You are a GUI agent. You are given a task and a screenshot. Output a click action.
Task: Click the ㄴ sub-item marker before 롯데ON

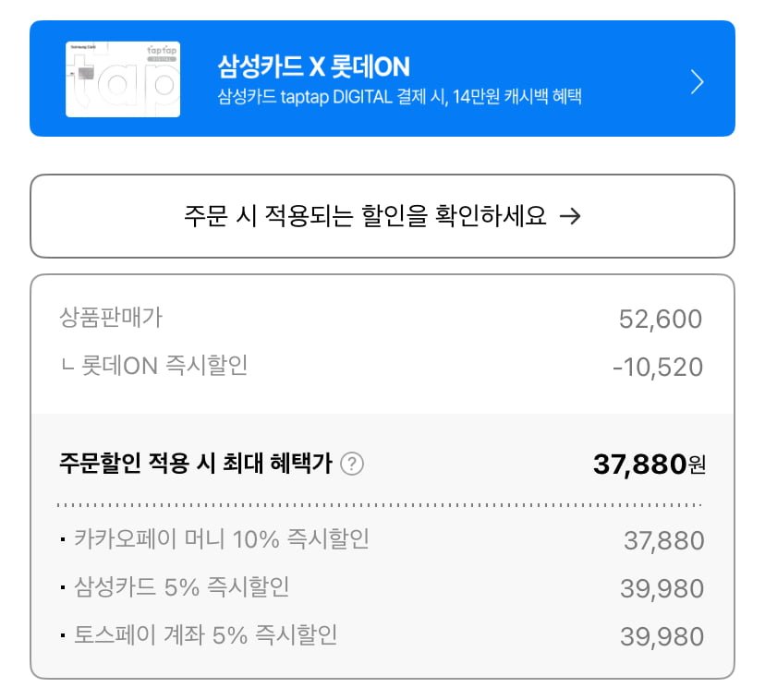(66, 368)
